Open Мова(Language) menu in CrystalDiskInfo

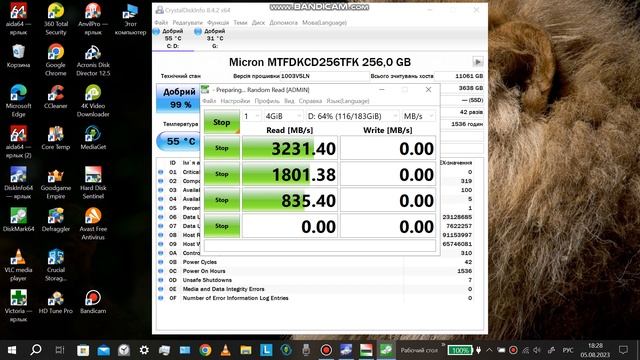[324, 22]
